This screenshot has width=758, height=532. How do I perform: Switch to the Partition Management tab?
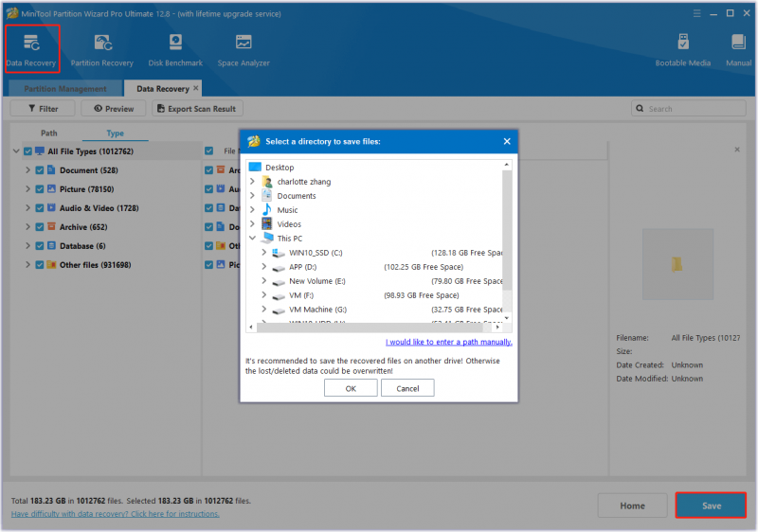65,89
